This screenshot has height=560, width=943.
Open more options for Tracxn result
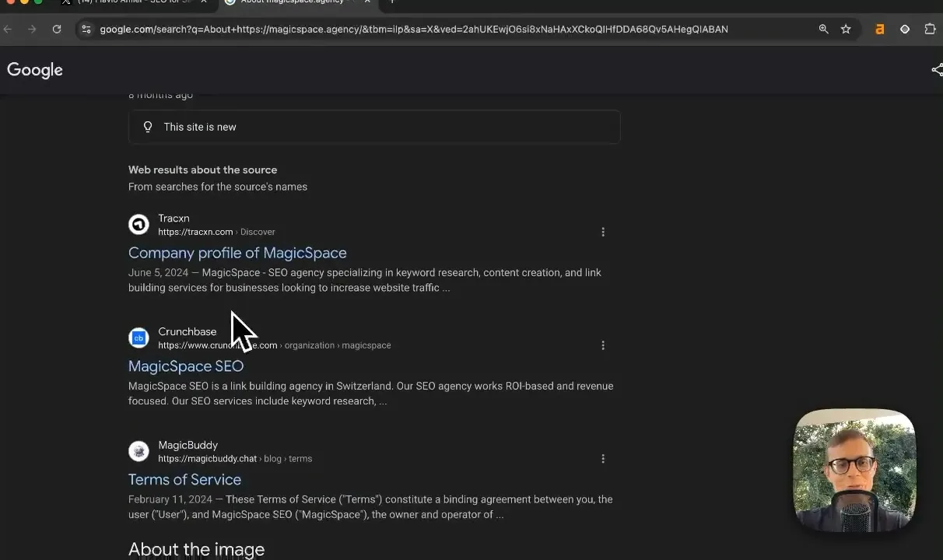point(603,232)
